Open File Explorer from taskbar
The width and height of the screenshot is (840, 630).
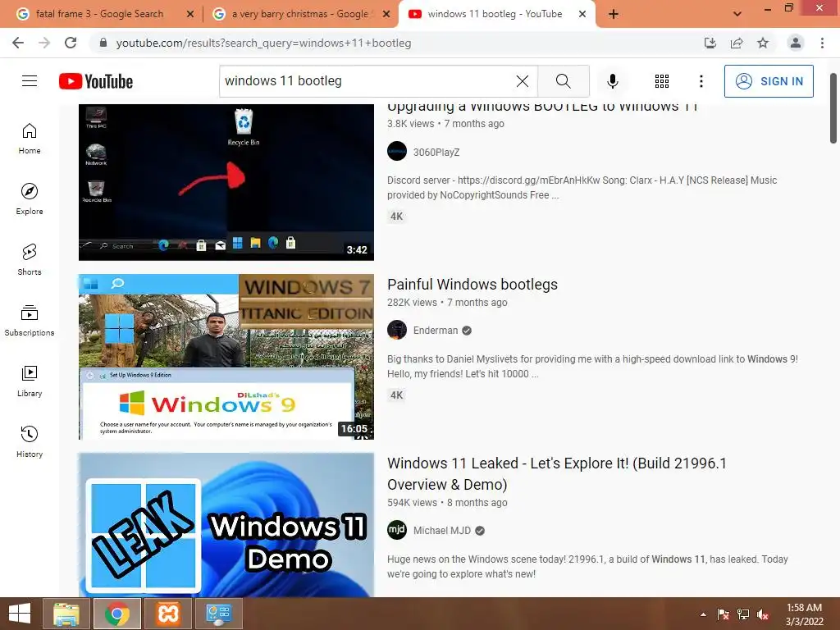tap(66, 614)
